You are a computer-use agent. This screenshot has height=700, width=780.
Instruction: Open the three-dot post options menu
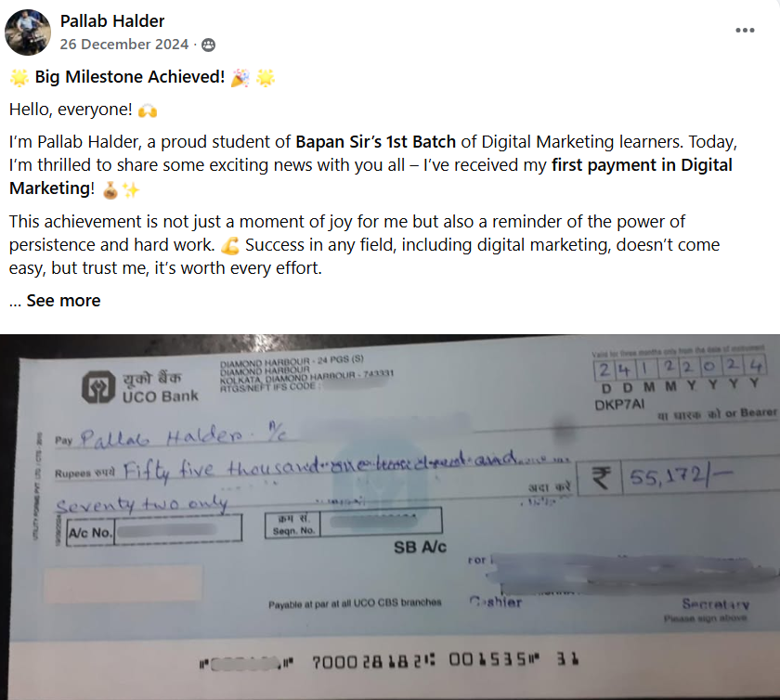745,31
